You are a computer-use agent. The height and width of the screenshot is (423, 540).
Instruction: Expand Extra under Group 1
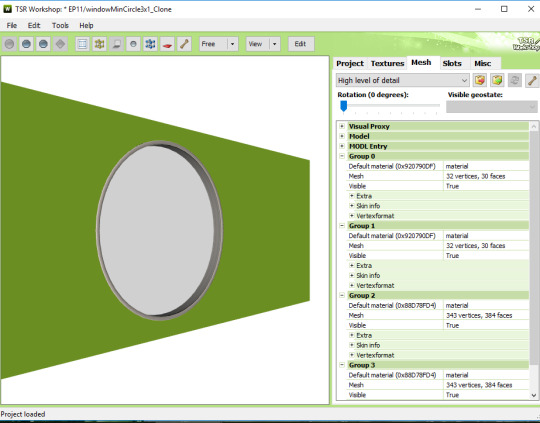pyautogui.click(x=352, y=265)
